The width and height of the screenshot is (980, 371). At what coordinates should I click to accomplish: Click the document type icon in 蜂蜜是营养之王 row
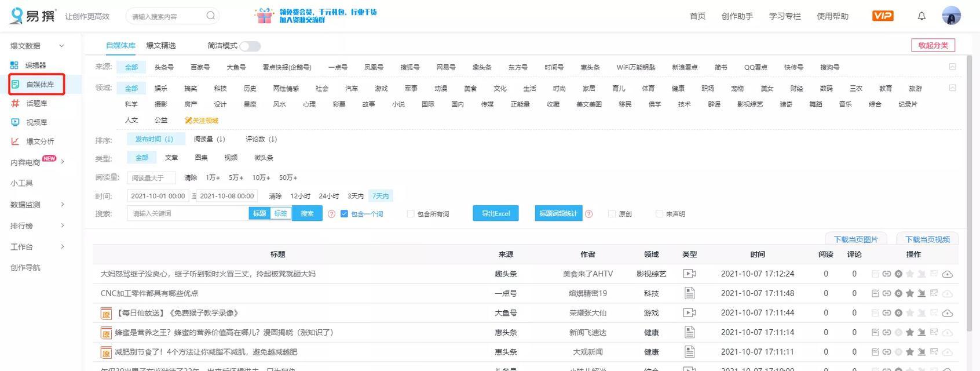tap(689, 332)
